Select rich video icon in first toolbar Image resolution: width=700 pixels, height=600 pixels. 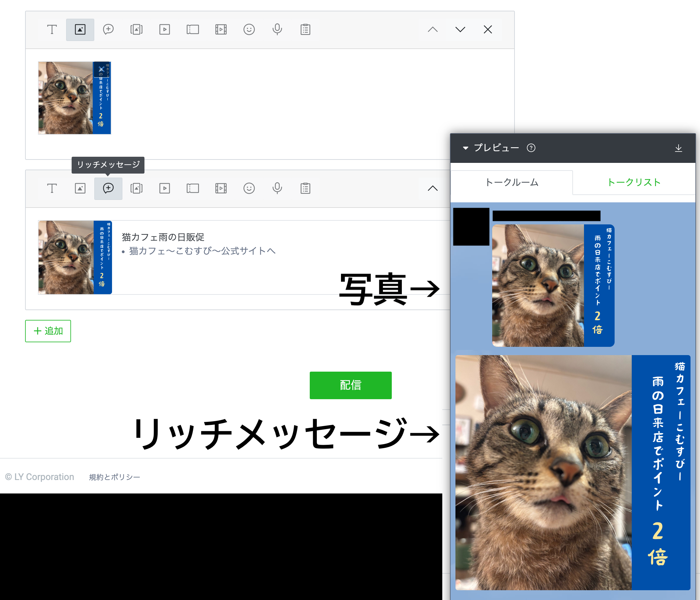click(221, 30)
